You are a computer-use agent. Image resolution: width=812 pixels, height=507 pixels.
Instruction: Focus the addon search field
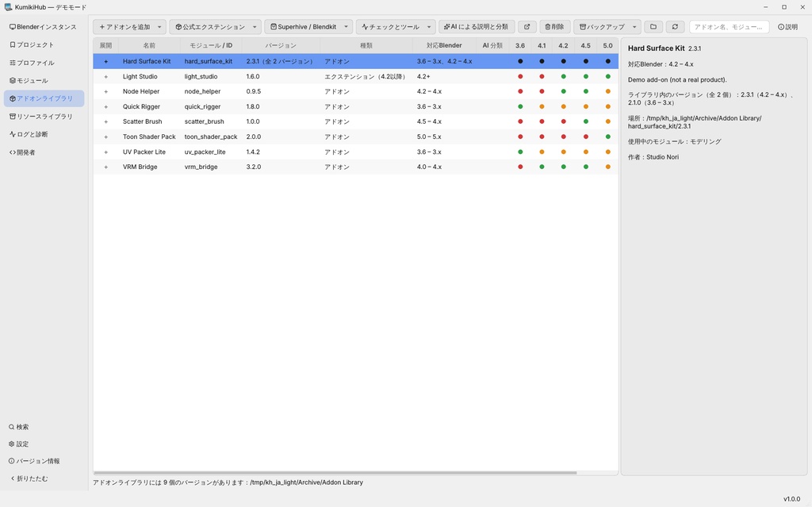tap(730, 27)
